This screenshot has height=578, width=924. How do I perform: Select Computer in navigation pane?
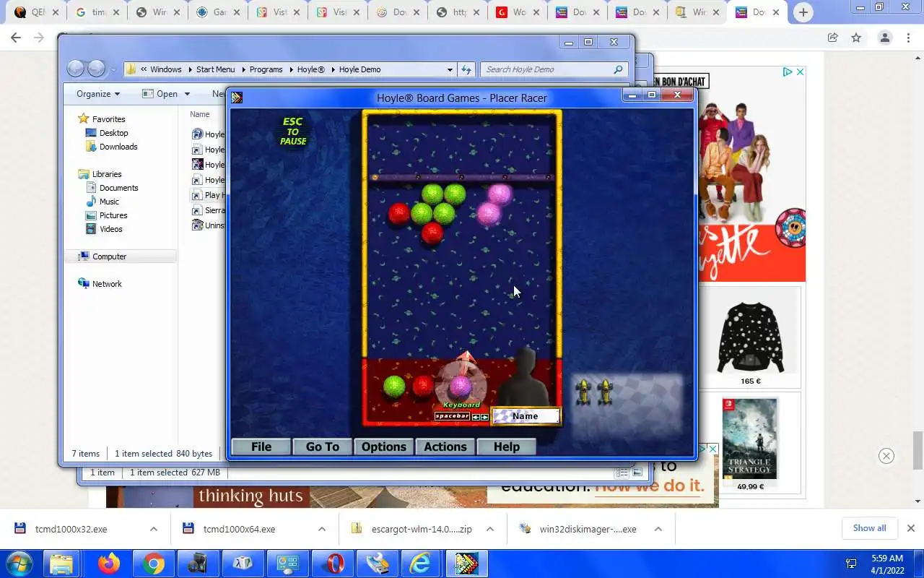[x=109, y=256]
